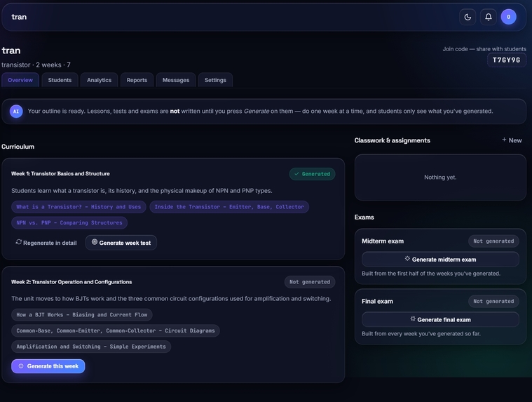Click the Your outline is ready banner text
Screen dimensions: 532x402
[x=260, y=112]
